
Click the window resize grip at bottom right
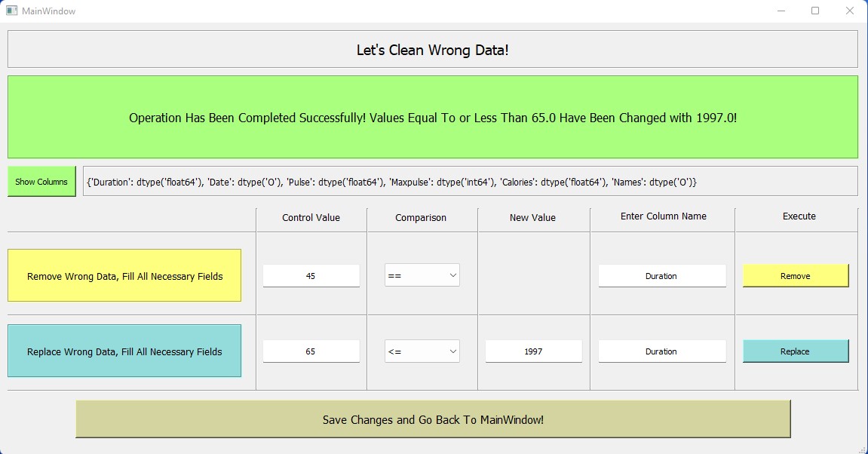863,449
